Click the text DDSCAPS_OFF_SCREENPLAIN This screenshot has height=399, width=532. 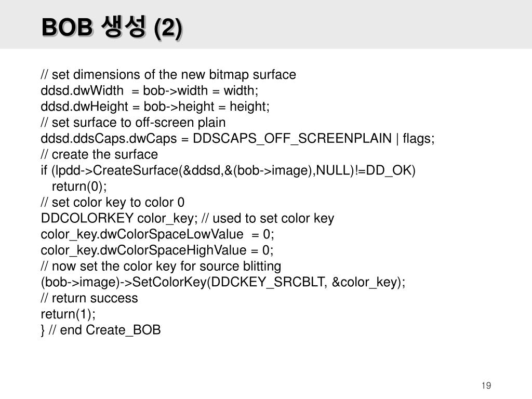pos(292,138)
